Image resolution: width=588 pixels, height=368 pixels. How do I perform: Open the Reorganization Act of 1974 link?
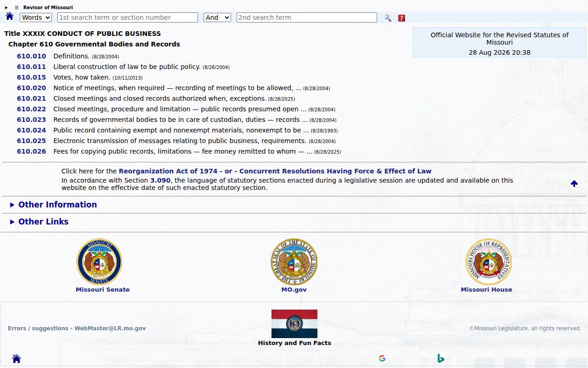[275, 171]
